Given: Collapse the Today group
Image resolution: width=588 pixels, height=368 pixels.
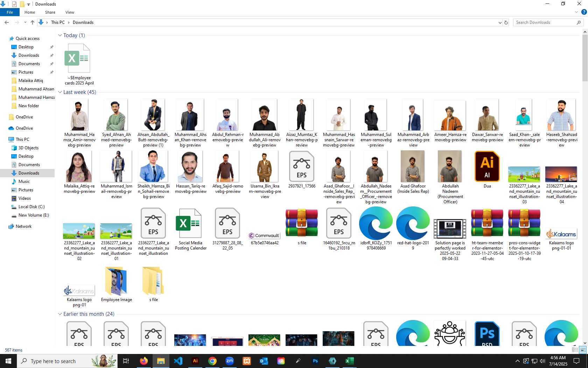Looking at the screenshot, I should 60,35.
